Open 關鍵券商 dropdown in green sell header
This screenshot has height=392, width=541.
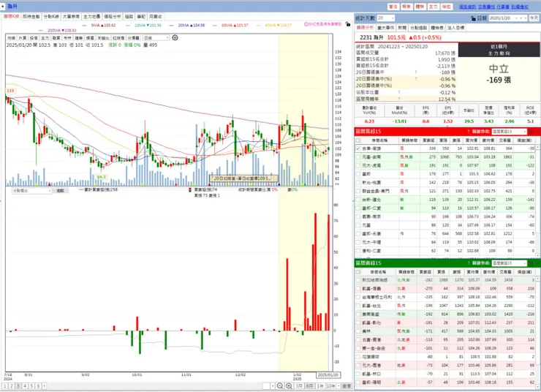point(510,263)
